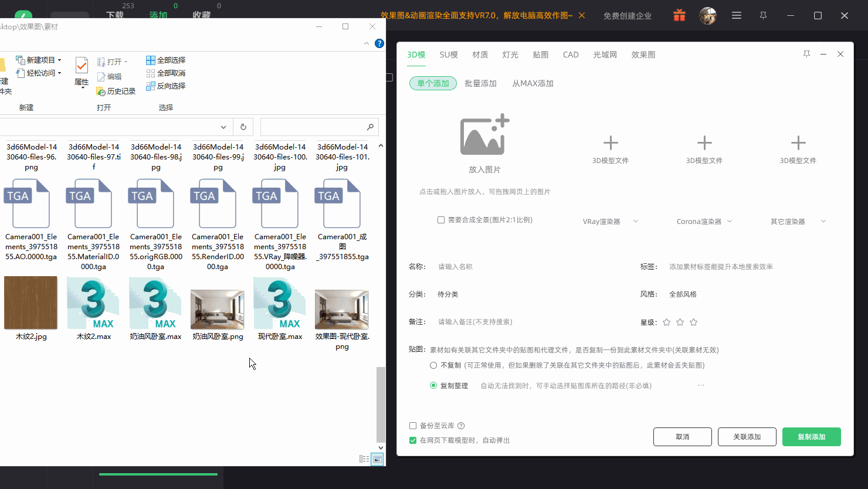
Task: Select the 不复制 radio option
Action: click(x=433, y=365)
